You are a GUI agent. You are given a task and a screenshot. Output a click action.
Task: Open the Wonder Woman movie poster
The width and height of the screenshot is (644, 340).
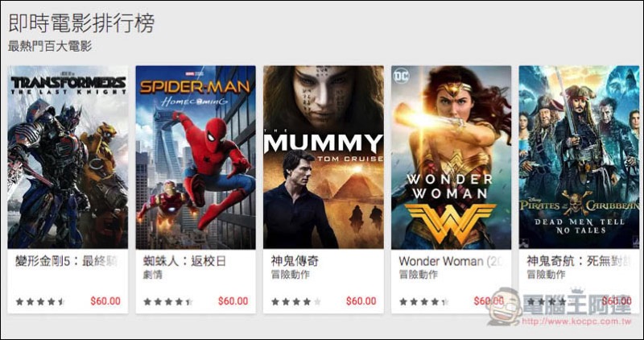(452, 157)
